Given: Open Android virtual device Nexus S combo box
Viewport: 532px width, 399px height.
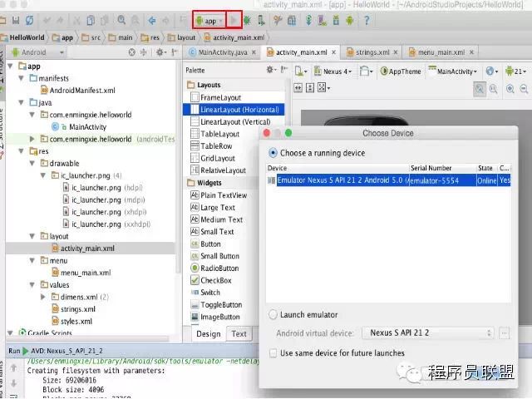Looking at the screenshot, I should [427, 332].
